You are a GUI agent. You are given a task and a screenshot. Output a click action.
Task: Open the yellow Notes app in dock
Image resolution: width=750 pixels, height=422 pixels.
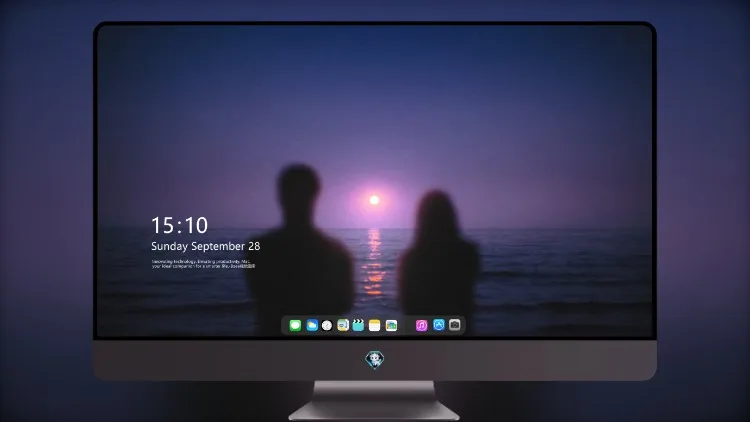375,325
